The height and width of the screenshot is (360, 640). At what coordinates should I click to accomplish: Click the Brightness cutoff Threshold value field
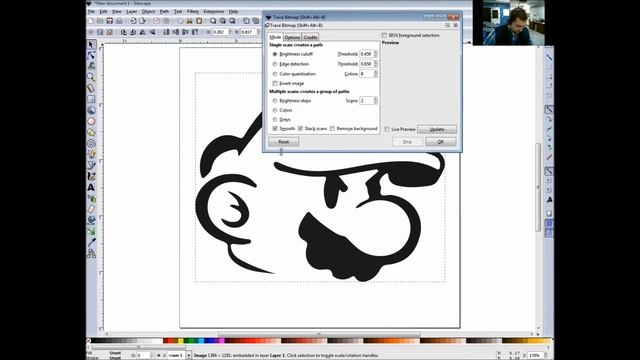click(x=366, y=54)
